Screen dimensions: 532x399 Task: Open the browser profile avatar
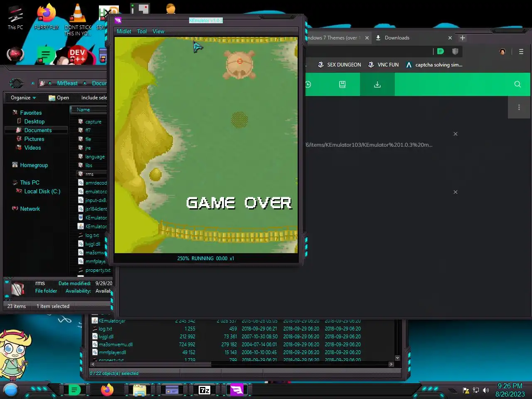point(502,52)
